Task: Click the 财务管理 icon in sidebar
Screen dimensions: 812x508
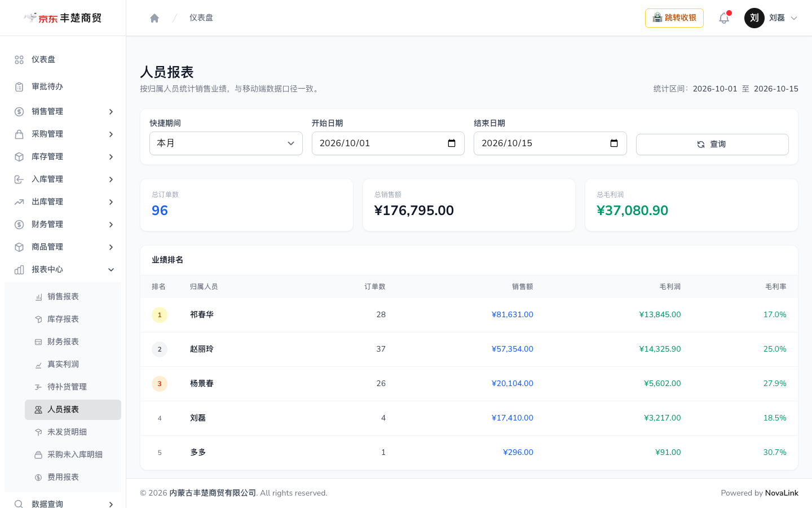Action: coord(19,225)
